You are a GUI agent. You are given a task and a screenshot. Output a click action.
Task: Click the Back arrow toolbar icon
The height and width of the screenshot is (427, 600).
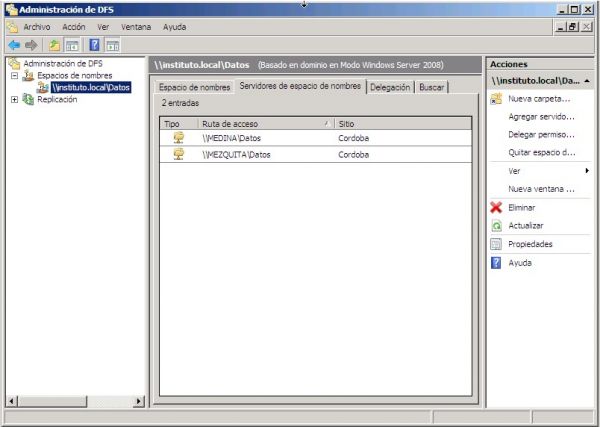(14, 46)
